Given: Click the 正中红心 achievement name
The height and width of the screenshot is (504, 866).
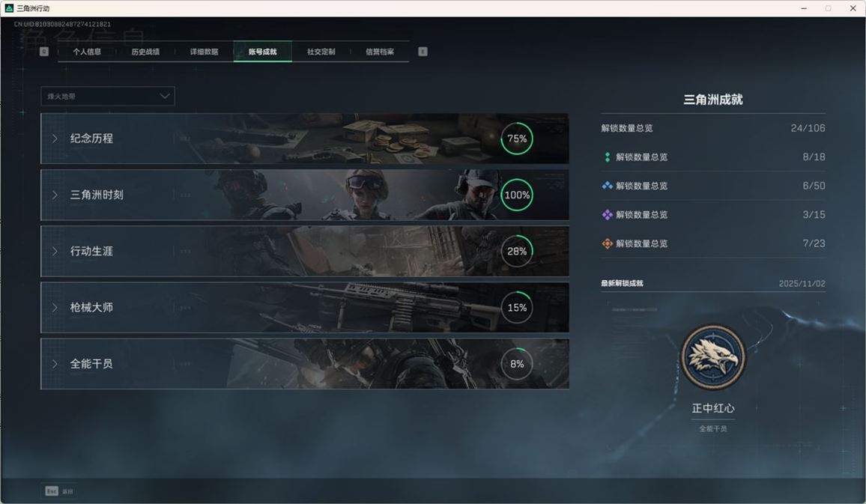Looking at the screenshot, I should tap(713, 408).
